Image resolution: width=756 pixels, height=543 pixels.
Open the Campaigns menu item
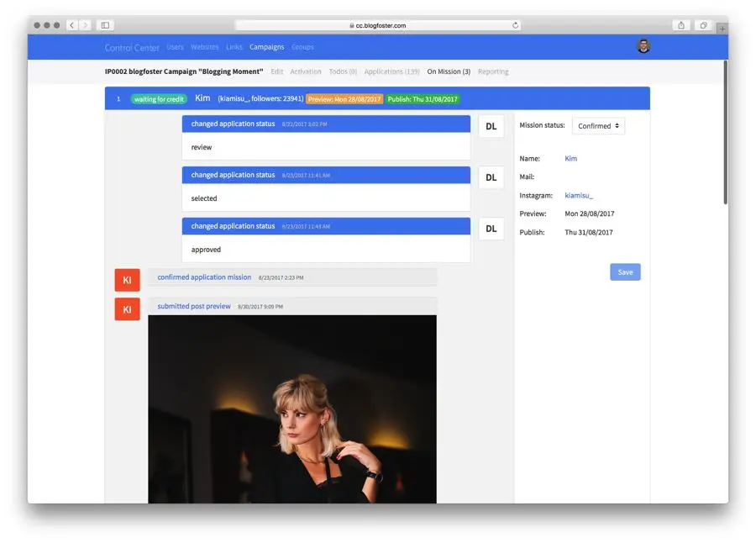[x=266, y=47]
